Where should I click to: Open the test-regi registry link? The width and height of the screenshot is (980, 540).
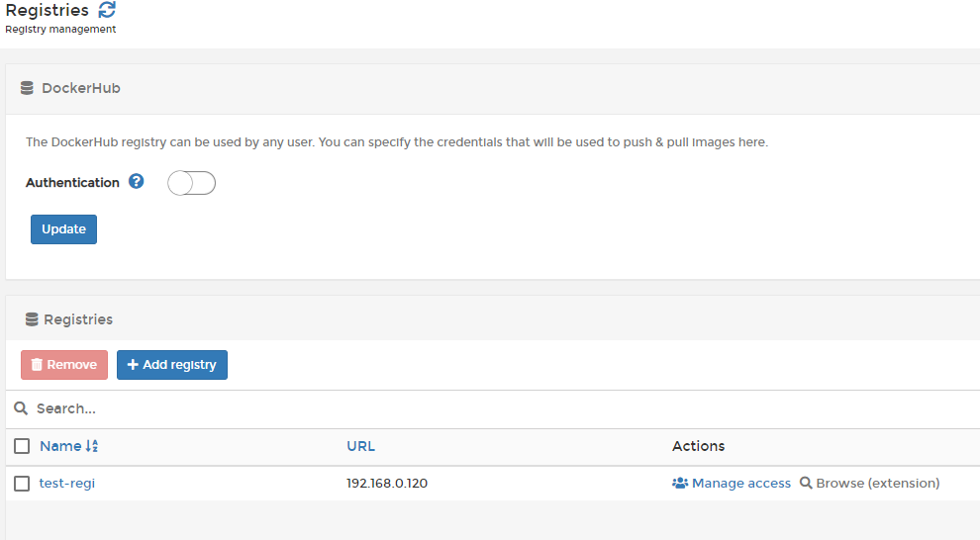(67, 484)
